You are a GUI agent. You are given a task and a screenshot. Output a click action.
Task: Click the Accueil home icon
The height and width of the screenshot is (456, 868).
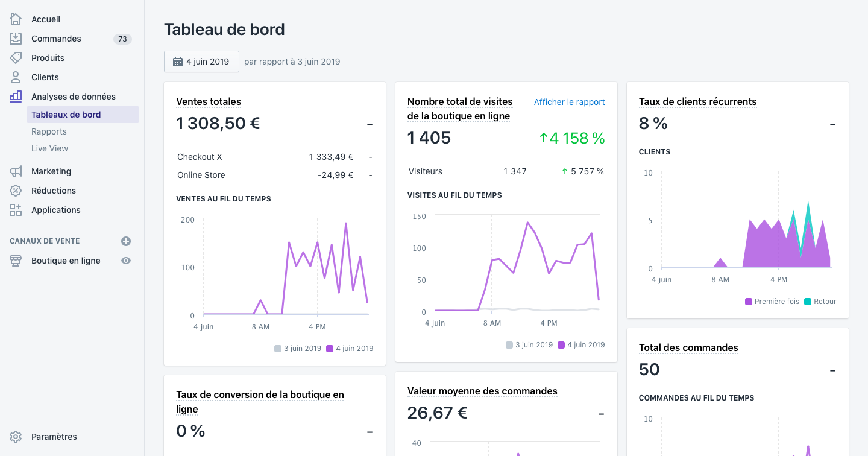click(16, 19)
